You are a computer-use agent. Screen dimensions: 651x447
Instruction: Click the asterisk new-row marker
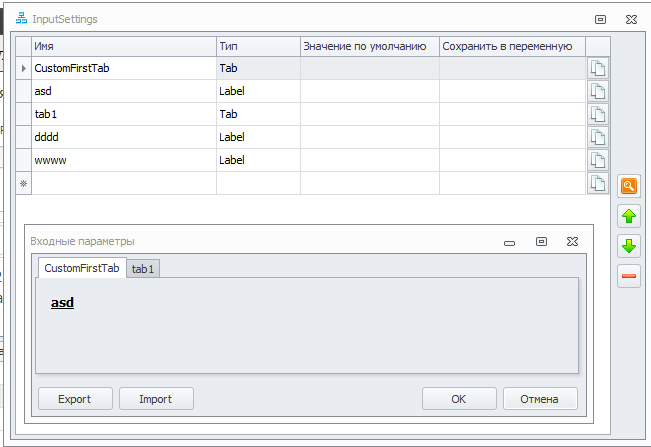(24, 183)
